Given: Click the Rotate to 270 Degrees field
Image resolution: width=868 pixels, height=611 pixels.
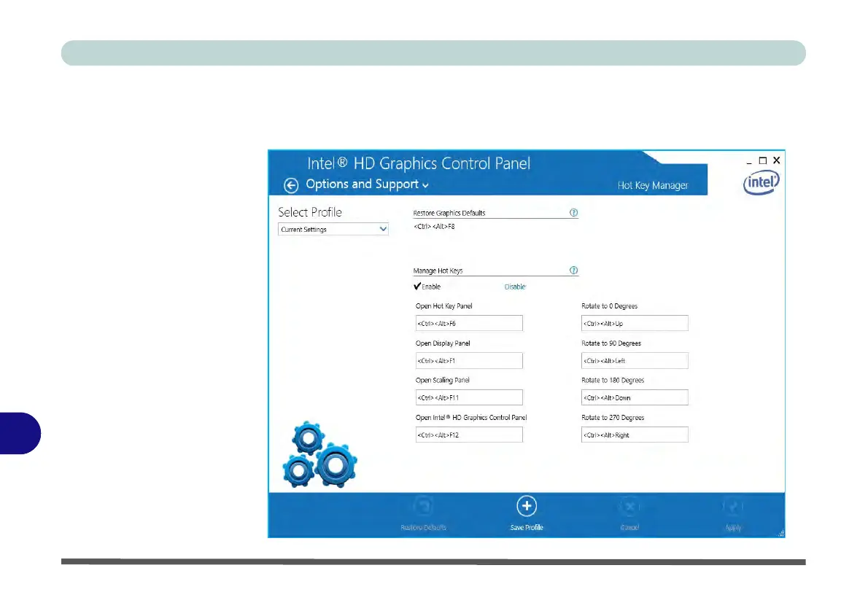Looking at the screenshot, I should (x=635, y=435).
